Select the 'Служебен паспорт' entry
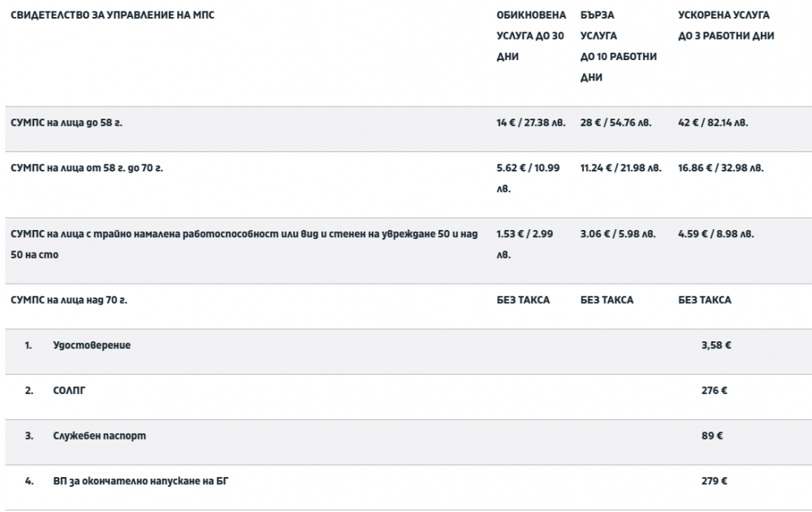This screenshot has height=512, width=812. 99,436
